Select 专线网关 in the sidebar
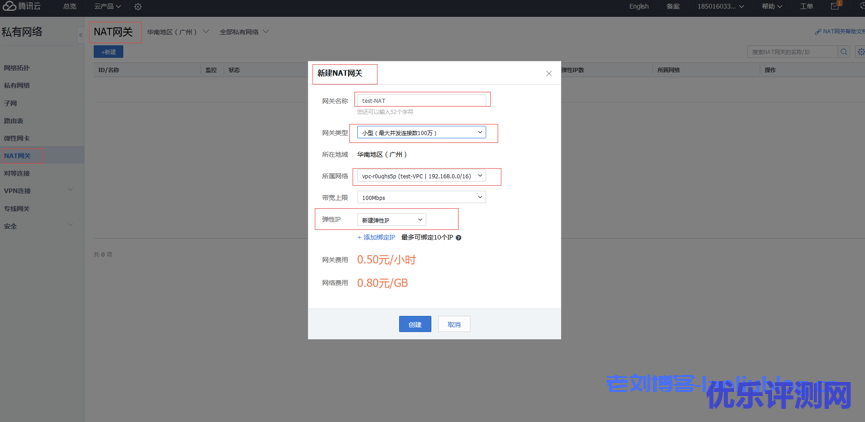This screenshot has height=422, width=865. 17,209
